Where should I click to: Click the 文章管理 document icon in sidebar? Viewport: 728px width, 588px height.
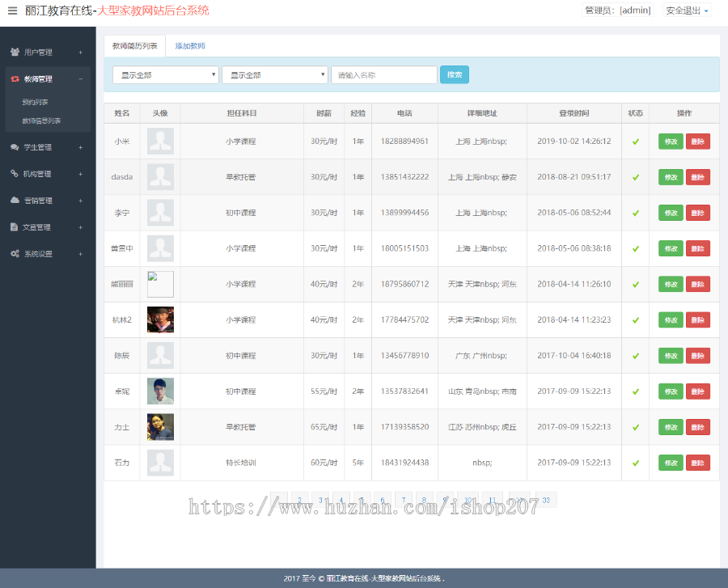coord(15,227)
